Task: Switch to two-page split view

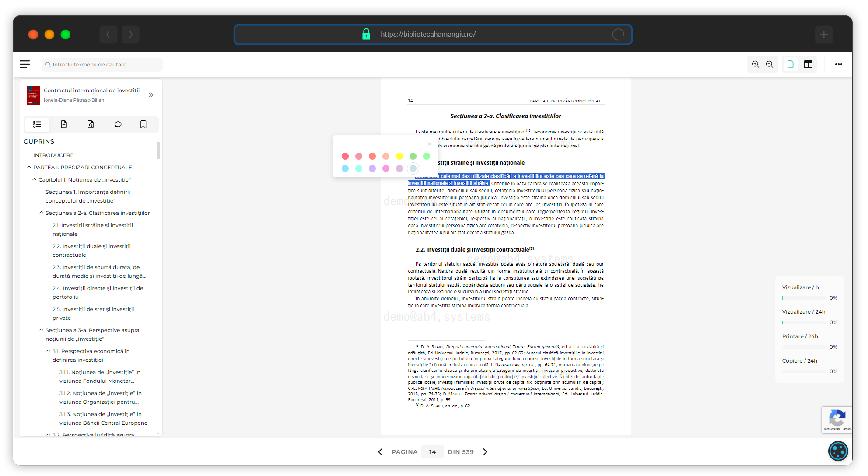Action: click(808, 64)
